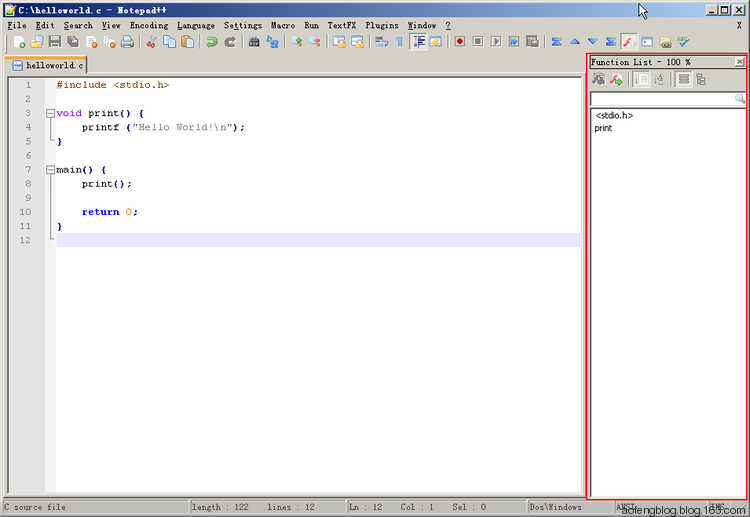Viewport: 750px width, 517px height.
Task: Save the current file with the floppy icon
Action: pos(55,42)
